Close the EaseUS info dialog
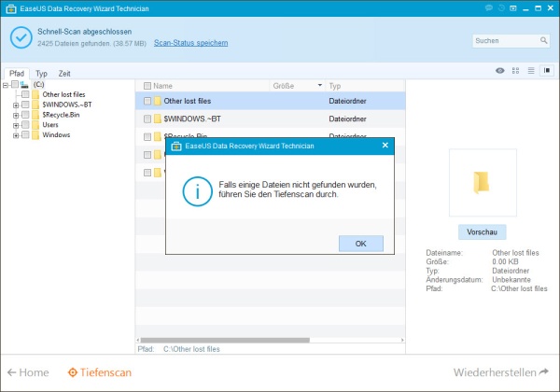The height and width of the screenshot is (392, 560). click(x=385, y=146)
